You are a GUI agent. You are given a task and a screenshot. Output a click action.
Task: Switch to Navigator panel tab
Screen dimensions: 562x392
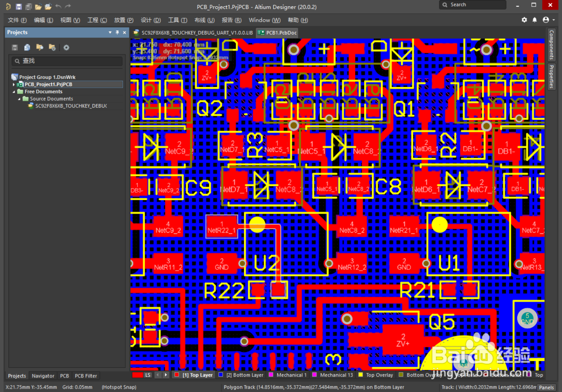pos(43,376)
